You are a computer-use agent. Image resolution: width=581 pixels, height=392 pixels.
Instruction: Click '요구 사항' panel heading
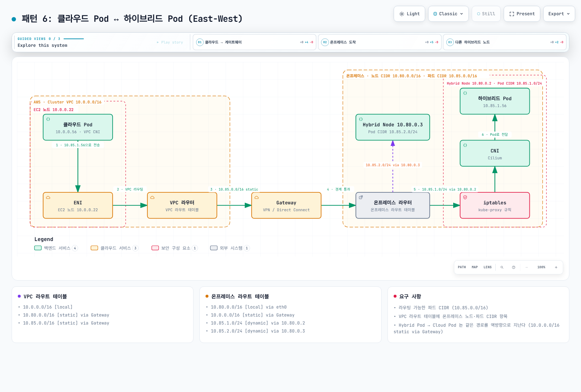point(410,297)
